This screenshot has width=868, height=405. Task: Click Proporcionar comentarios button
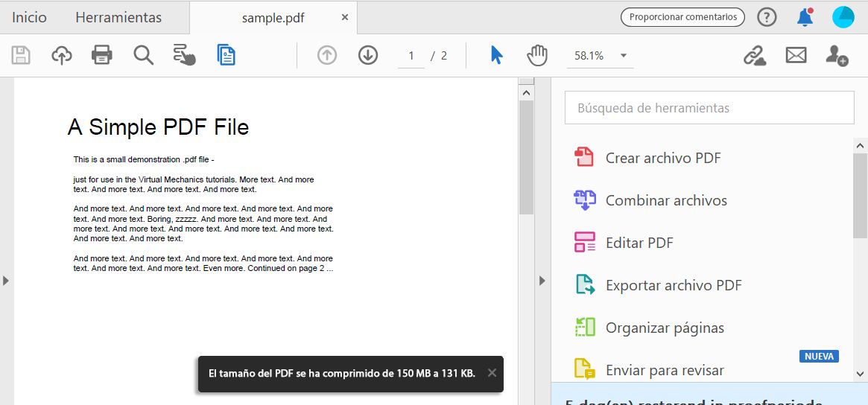point(682,17)
